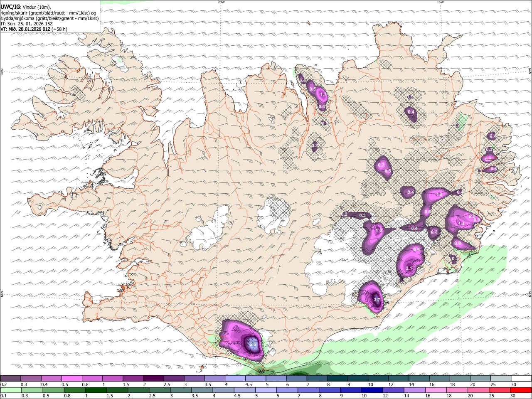Select upper scale swatch between 12 and 14
The image size is (532, 399).
click(x=399, y=379)
